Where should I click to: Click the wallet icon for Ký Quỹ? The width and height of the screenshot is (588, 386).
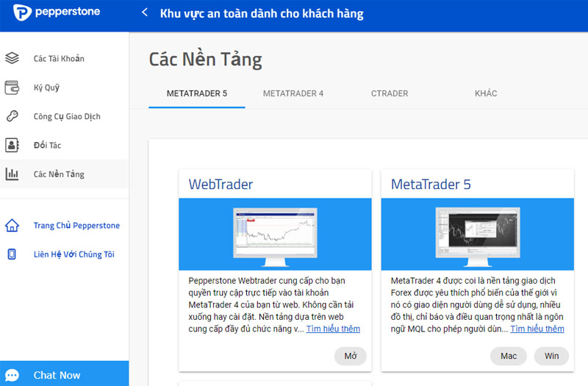12,87
